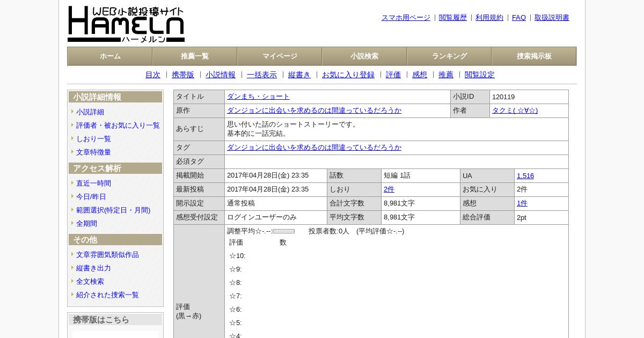Open 文章雰囲気類似作品 sidebar link
Image resolution: width=644 pixels, height=338 pixels.
pyautogui.click(x=107, y=255)
